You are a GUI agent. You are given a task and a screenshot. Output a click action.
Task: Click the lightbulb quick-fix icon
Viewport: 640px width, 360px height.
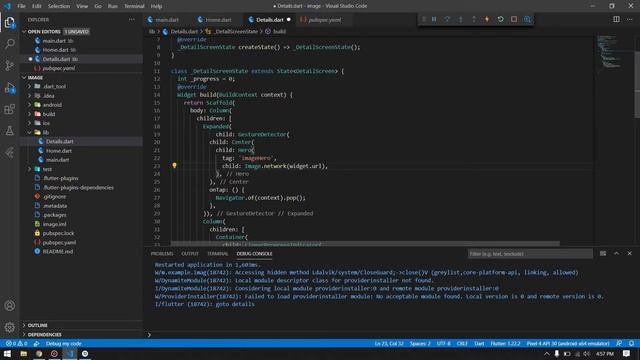pos(174,166)
